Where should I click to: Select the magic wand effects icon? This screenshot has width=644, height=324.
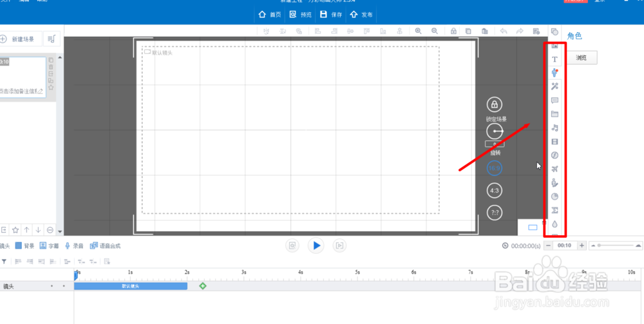coord(554,86)
